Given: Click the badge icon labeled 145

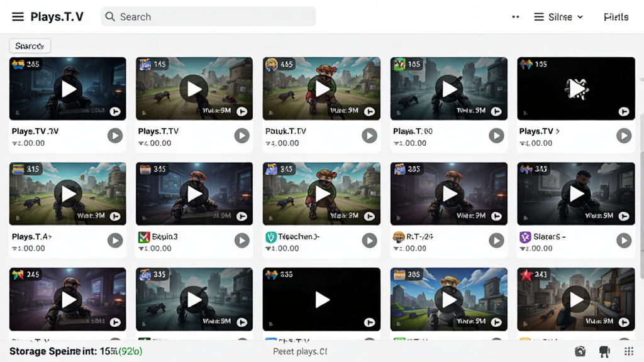Looking at the screenshot, I should click(145, 65).
